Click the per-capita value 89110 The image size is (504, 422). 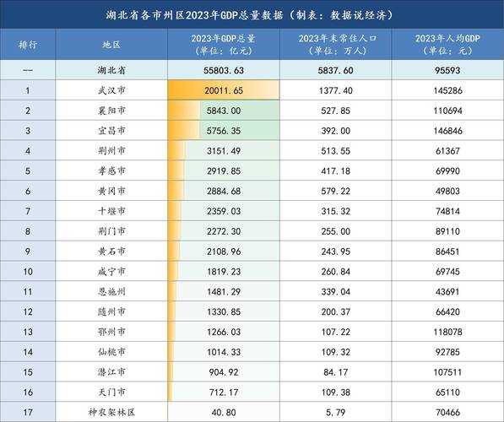pyautogui.click(x=447, y=231)
